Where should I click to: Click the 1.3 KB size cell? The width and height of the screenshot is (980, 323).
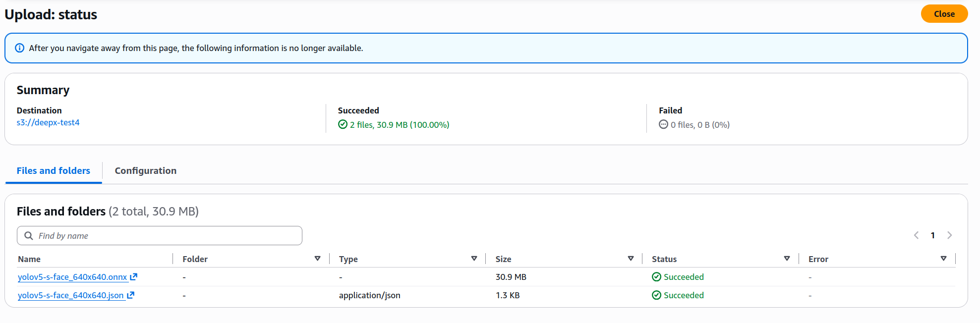508,295
